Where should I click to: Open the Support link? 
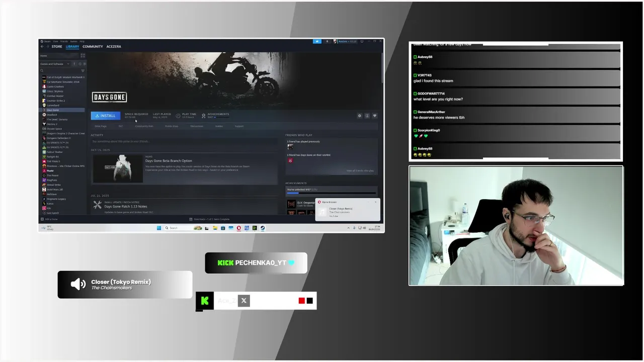tap(239, 126)
